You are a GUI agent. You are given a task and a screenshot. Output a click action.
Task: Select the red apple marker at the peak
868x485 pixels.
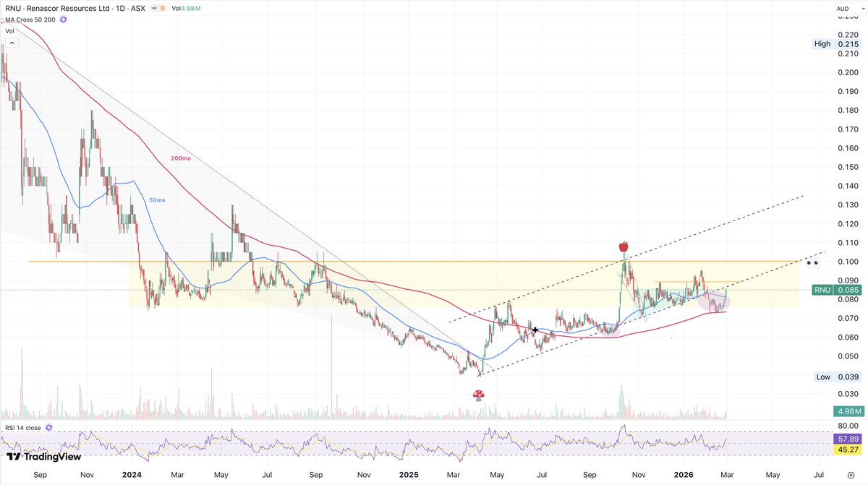click(623, 247)
